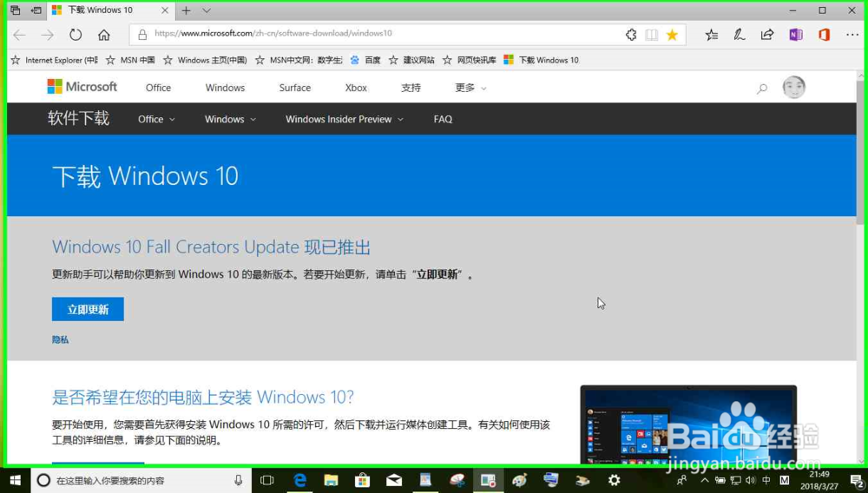The width and height of the screenshot is (868, 493).
Task: Click the browser back arrow
Action: pyautogui.click(x=19, y=35)
